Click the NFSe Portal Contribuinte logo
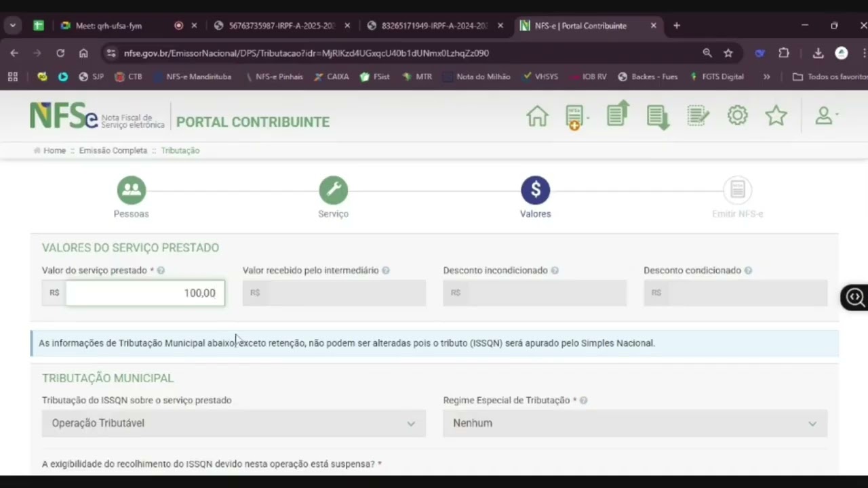Screen dimensions: 868x488 180,117
